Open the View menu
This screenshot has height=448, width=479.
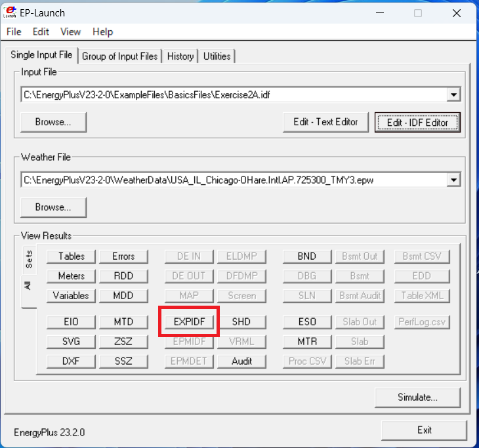pos(70,31)
